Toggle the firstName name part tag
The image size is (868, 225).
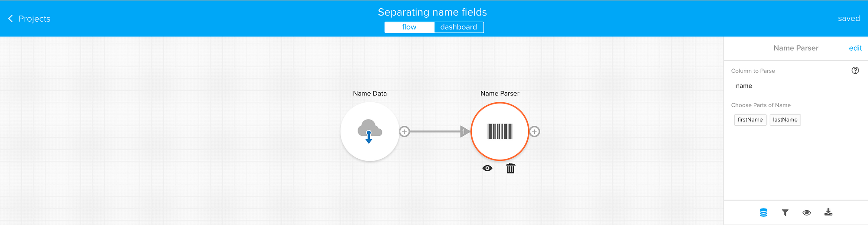coord(750,120)
